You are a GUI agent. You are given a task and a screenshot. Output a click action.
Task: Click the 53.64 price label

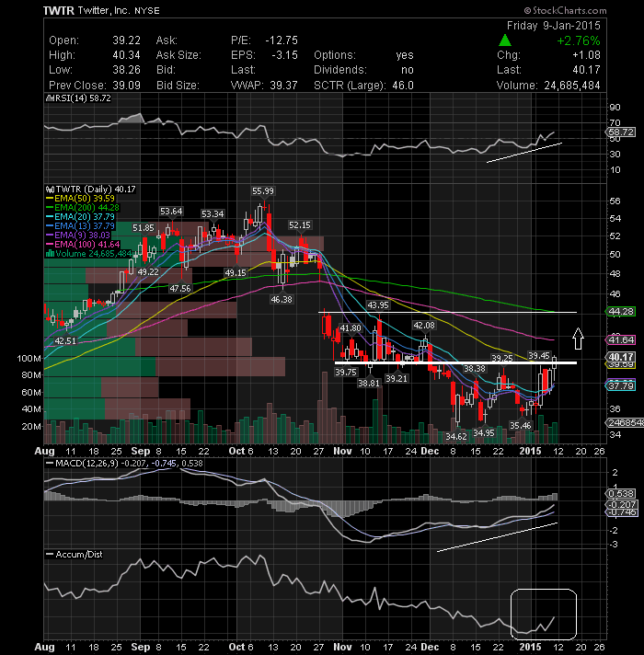click(171, 212)
